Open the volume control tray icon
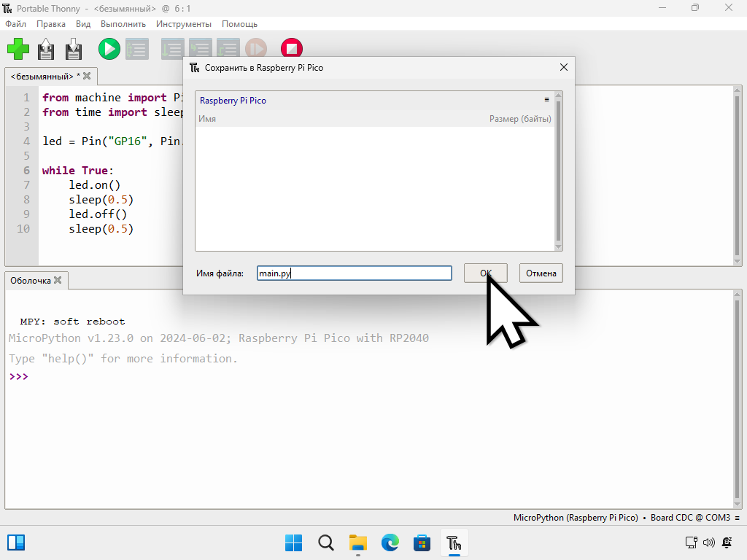The image size is (747, 560). pos(709,542)
